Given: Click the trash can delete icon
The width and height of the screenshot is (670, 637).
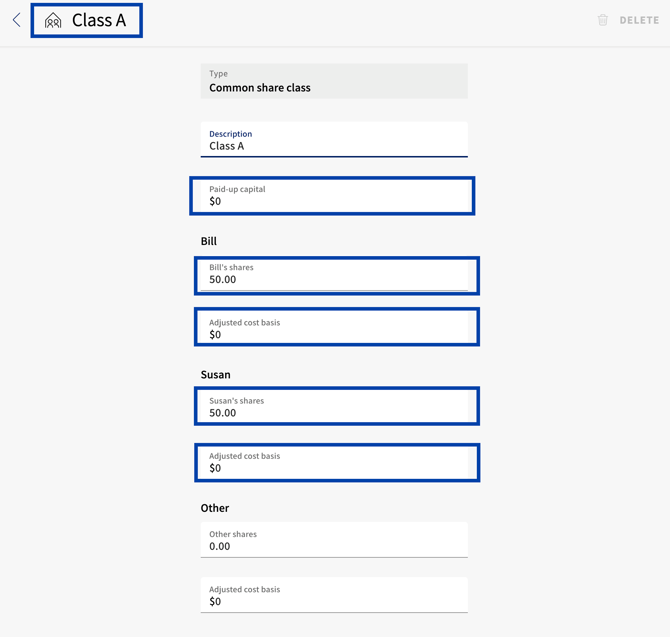Looking at the screenshot, I should (x=602, y=20).
